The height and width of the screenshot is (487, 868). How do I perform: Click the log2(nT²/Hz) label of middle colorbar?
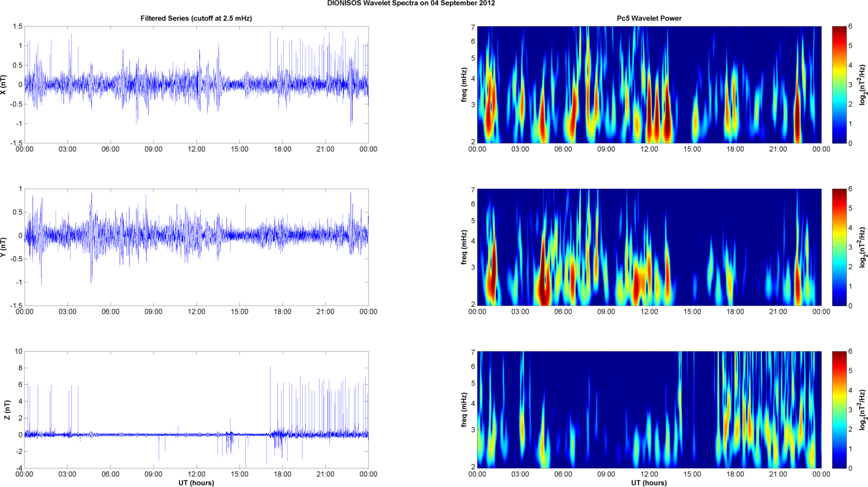(863, 247)
